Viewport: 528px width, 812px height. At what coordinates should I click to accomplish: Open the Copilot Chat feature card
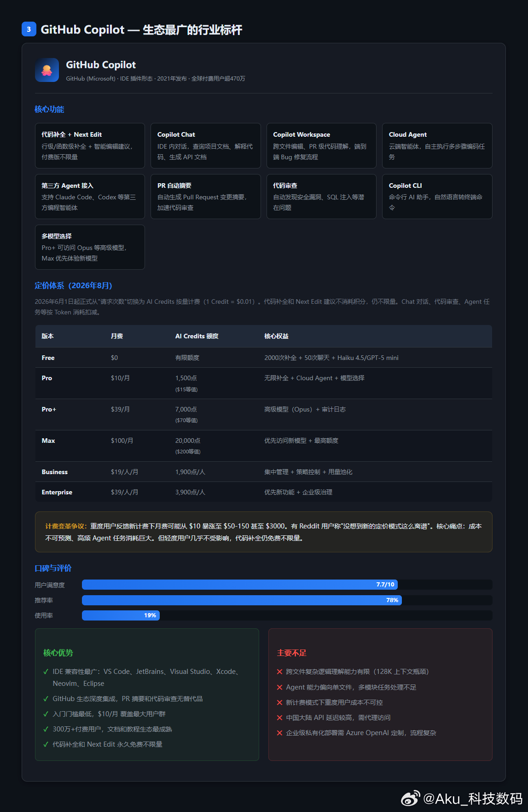206,145
